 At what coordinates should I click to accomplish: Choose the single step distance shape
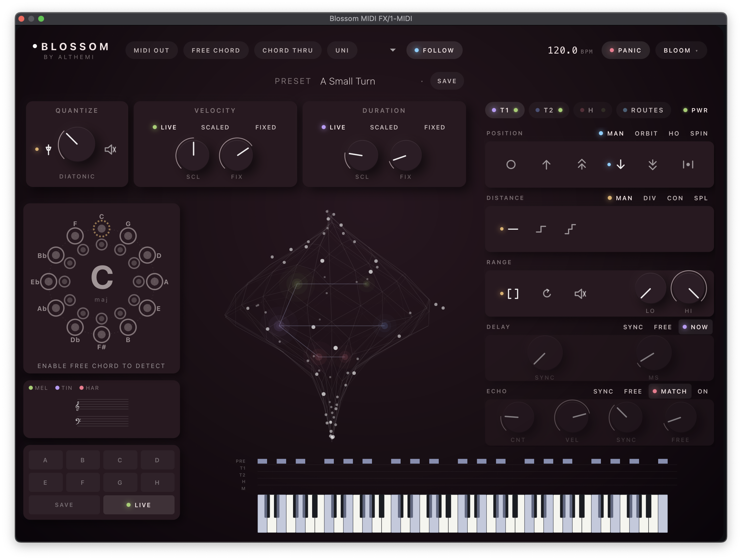pyautogui.click(x=541, y=229)
